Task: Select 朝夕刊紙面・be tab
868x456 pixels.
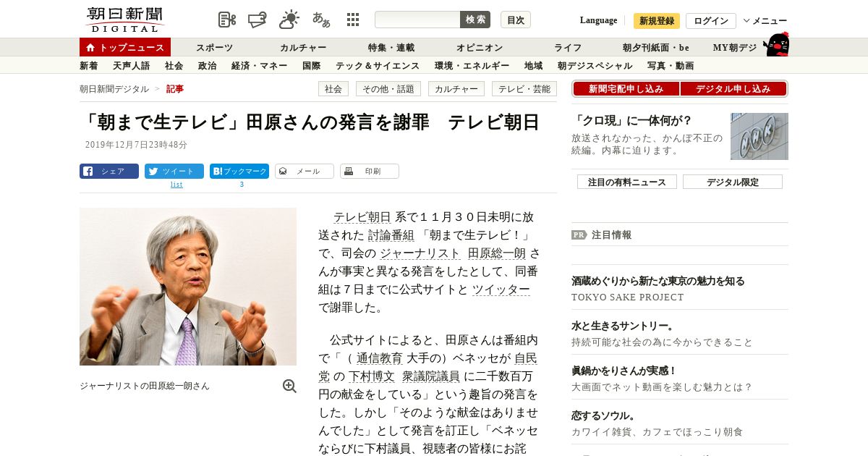Action: pos(656,47)
